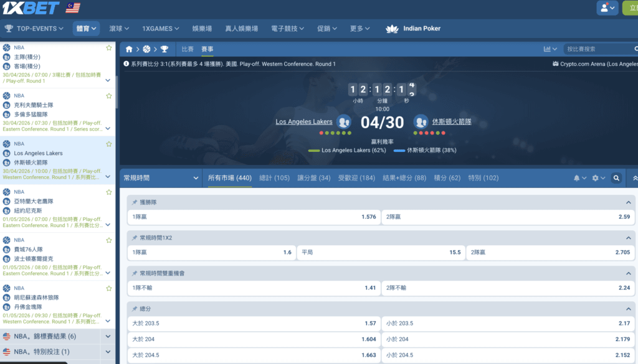The height and width of the screenshot is (364, 638).
Task: Open the Los Angeles Lakers team link
Action: (x=304, y=121)
